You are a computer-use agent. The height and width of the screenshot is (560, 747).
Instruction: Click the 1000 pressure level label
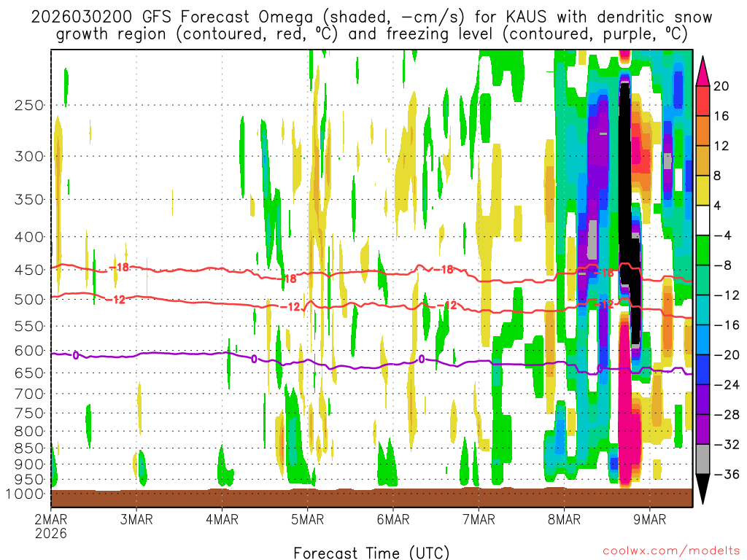26,494
